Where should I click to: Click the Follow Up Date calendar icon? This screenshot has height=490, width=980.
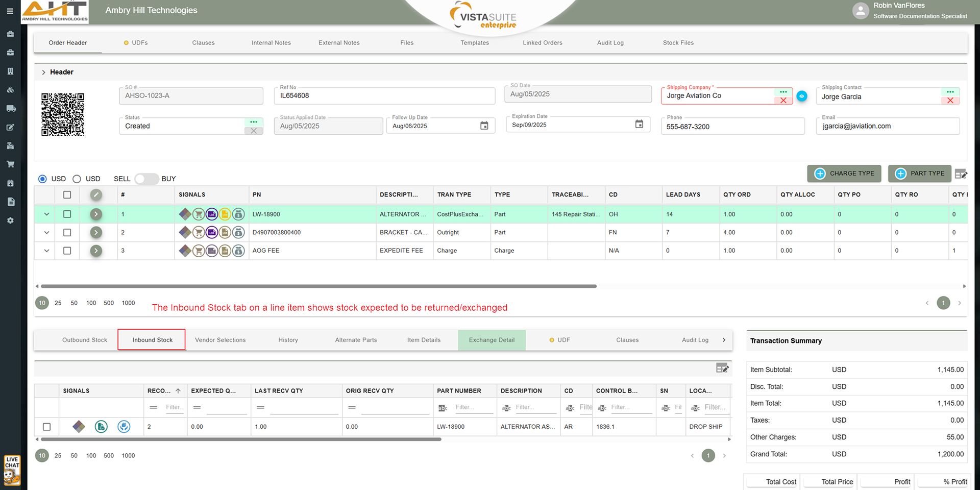click(x=484, y=126)
